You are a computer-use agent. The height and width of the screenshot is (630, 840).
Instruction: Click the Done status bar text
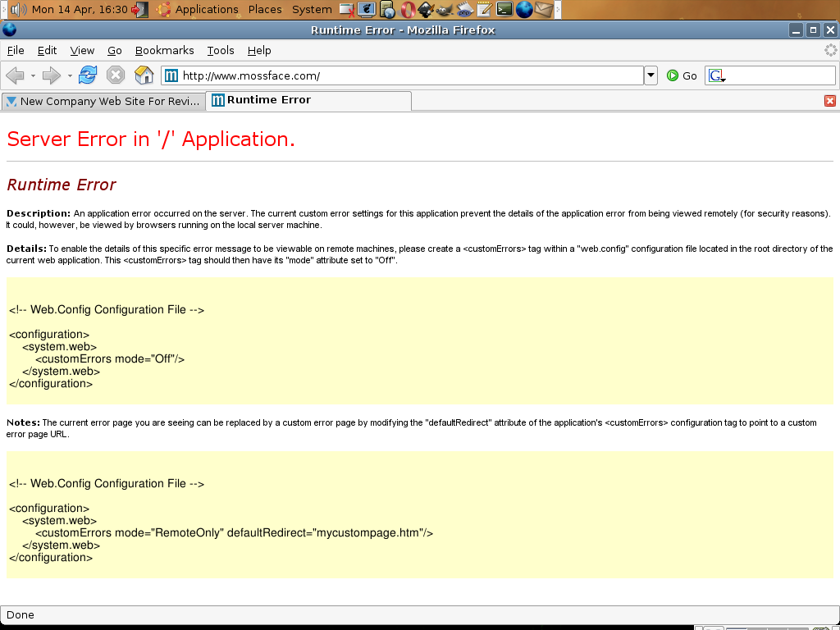click(x=21, y=615)
